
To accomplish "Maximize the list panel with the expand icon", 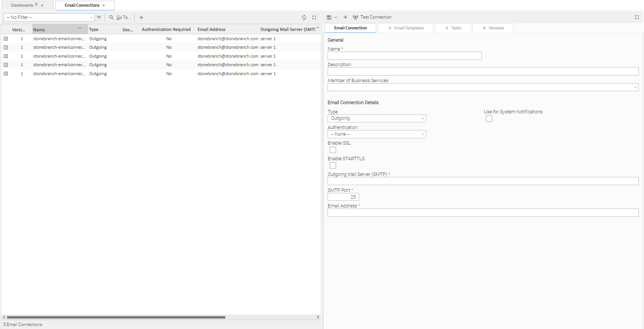I will coord(314,17).
